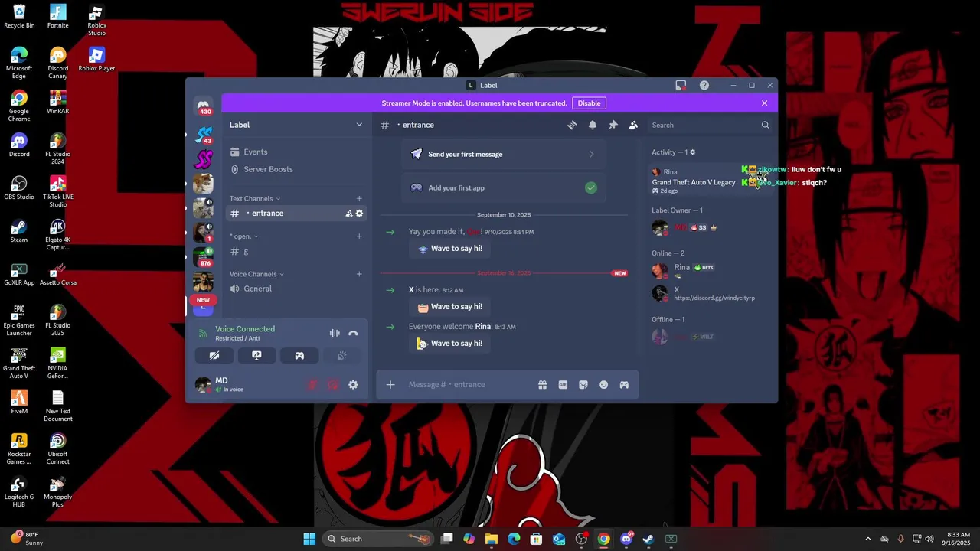The height and width of the screenshot is (551, 980).
Task: Send a gift with the gift icon
Action: [x=542, y=385]
